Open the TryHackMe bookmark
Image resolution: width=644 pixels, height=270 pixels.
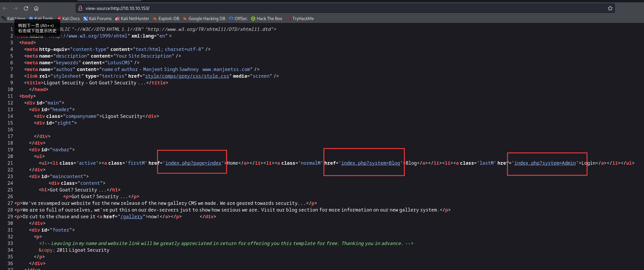point(300,19)
